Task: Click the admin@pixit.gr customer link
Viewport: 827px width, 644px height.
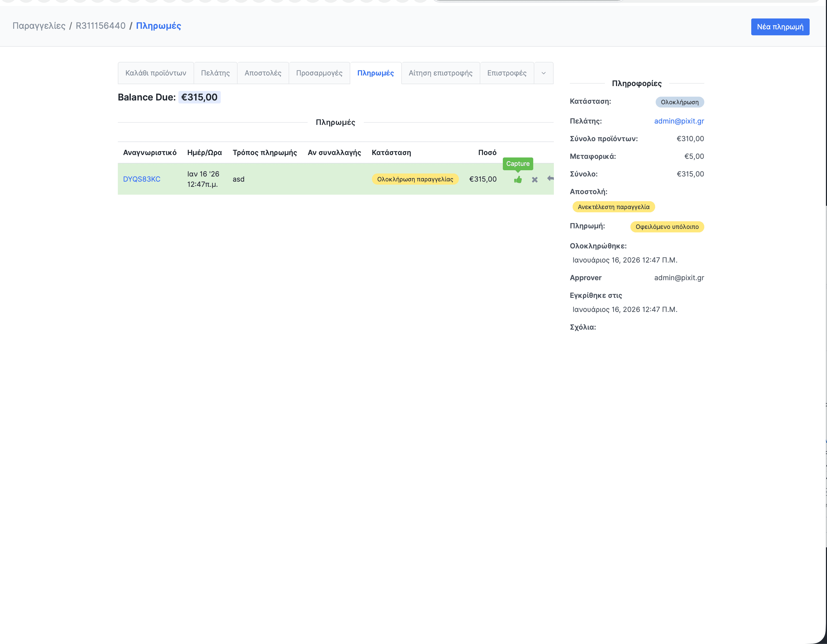Action: [x=678, y=121]
